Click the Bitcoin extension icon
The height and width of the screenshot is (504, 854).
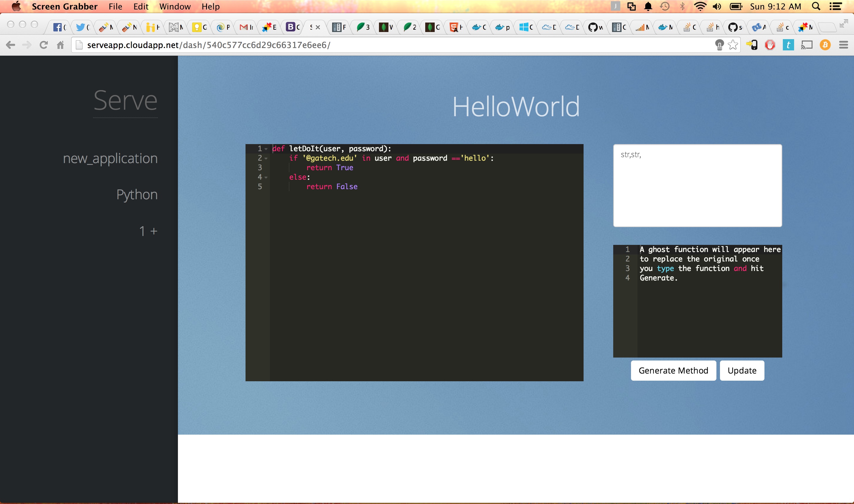(x=825, y=45)
